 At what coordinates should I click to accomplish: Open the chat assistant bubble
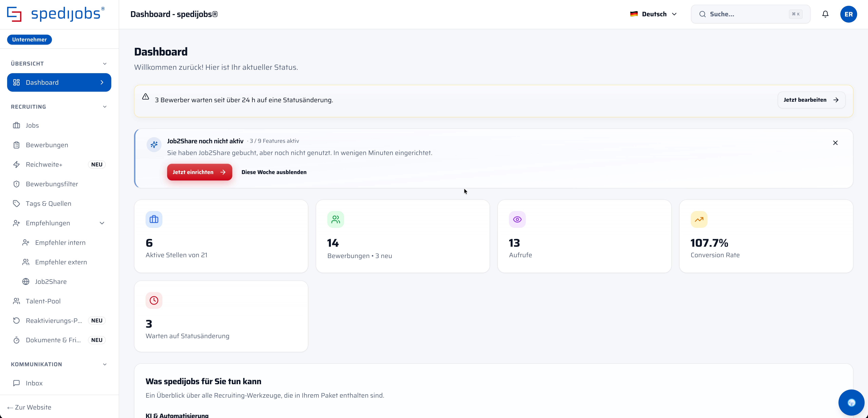tap(851, 403)
